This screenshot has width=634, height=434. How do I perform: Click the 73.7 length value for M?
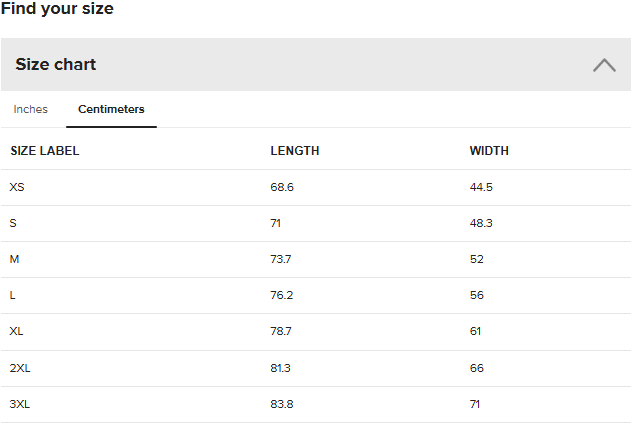(x=282, y=259)
